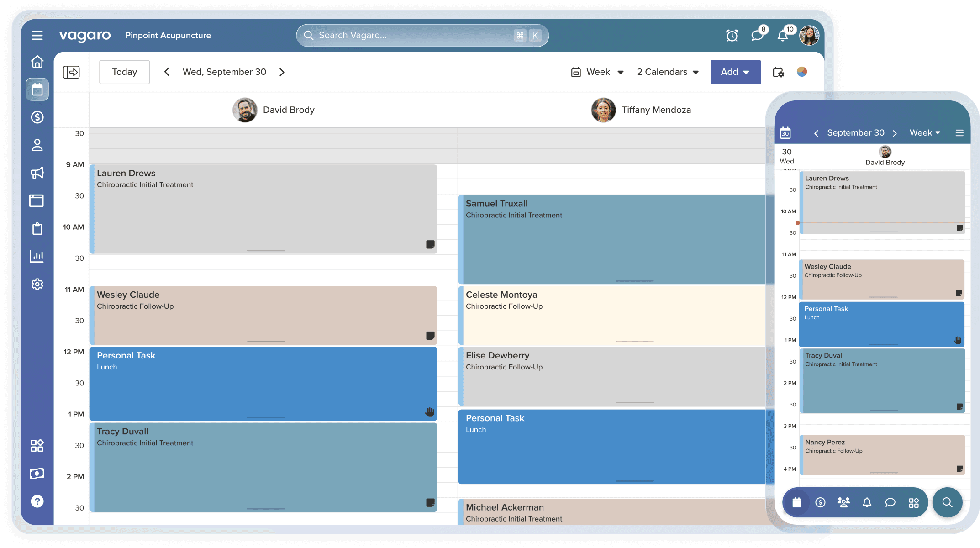The width and height of the screenshot is (980, 548).
Task: Expand the 2 Calendars dropdown
Action: tap(668, 72)
